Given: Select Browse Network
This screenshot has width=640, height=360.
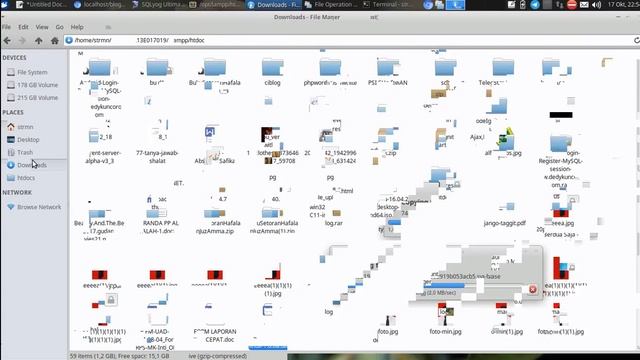Looking at the screenshot, I should tap(34, 207).
